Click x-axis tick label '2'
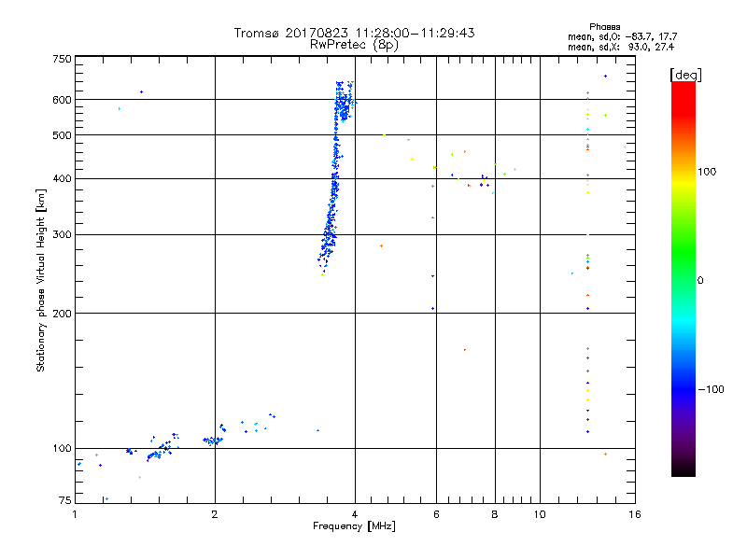747x560 pixels. pos(215,514)
